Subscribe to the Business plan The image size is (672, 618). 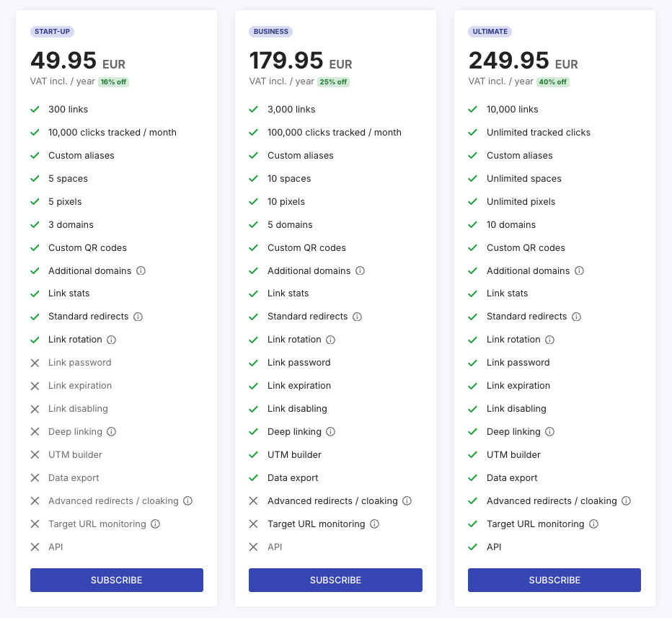(x=335, y=580)
